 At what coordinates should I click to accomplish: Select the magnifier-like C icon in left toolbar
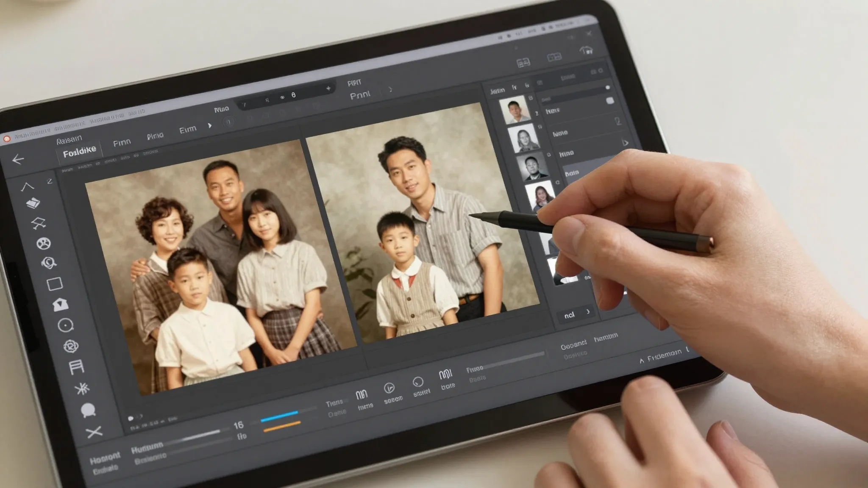click(49, 263)
